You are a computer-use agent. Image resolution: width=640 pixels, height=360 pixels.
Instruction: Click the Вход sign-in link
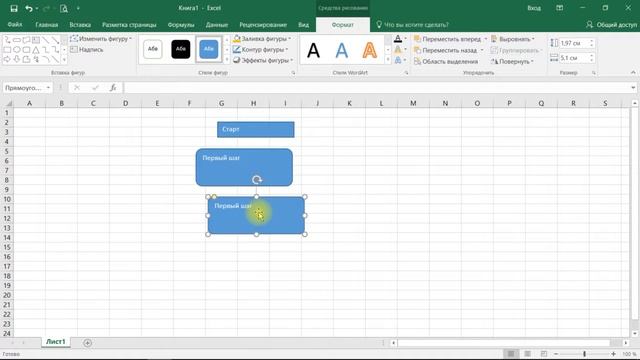[x=534, y=8]
